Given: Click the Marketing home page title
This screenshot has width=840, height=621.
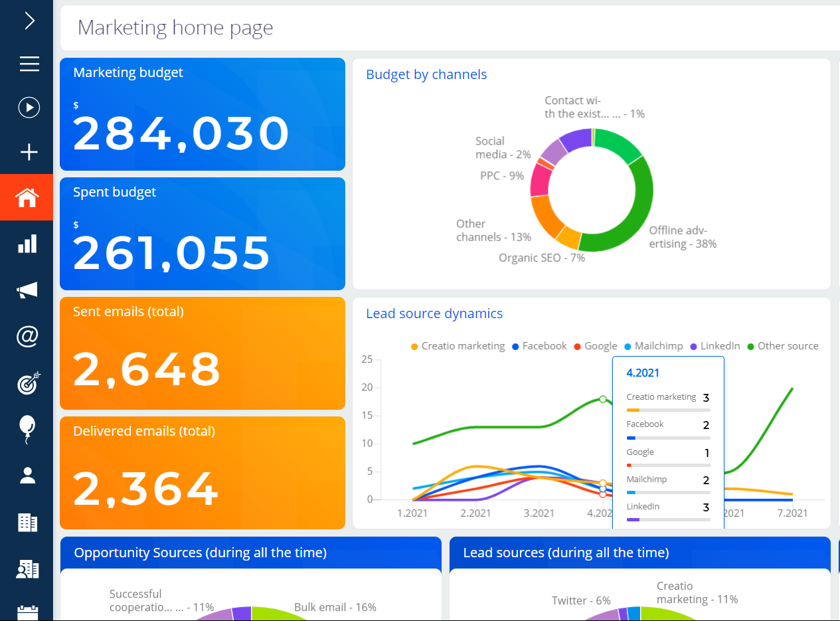Looking at the screenshot, I should click(175, 28).
